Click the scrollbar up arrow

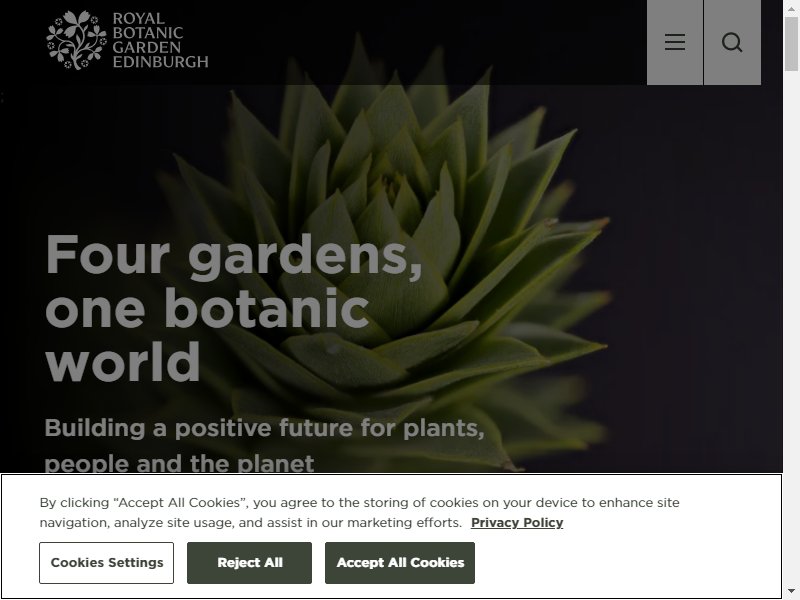tap(791, 7)
